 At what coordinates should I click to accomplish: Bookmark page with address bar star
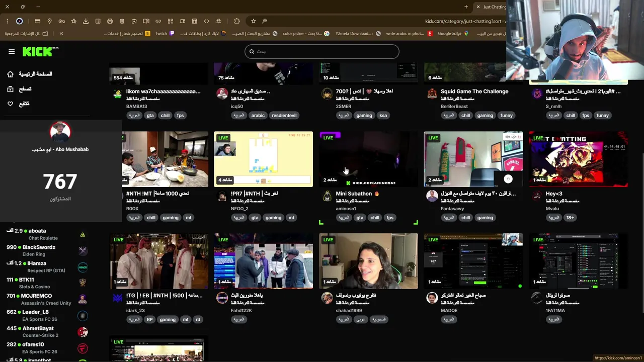(253, 21)
